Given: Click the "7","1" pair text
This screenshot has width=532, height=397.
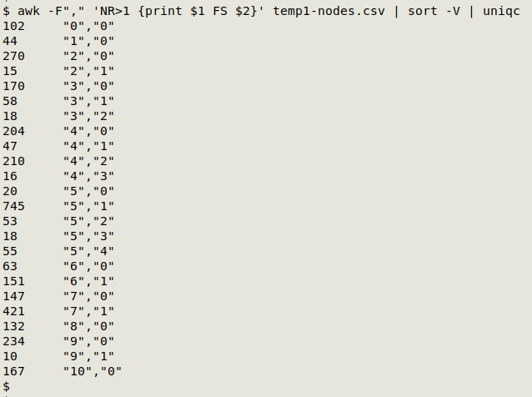Looking at the screenshot, I should coord(89,311).
